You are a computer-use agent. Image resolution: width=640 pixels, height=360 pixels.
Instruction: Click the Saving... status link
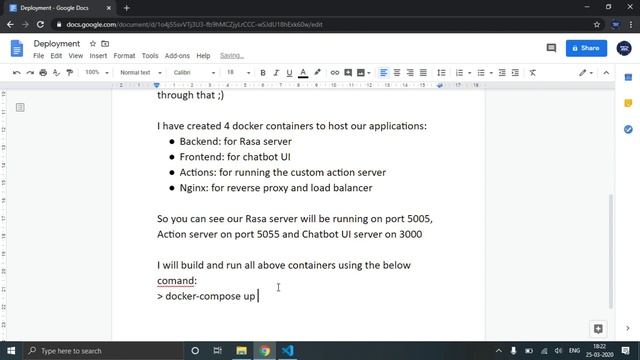tap(231, 56)
